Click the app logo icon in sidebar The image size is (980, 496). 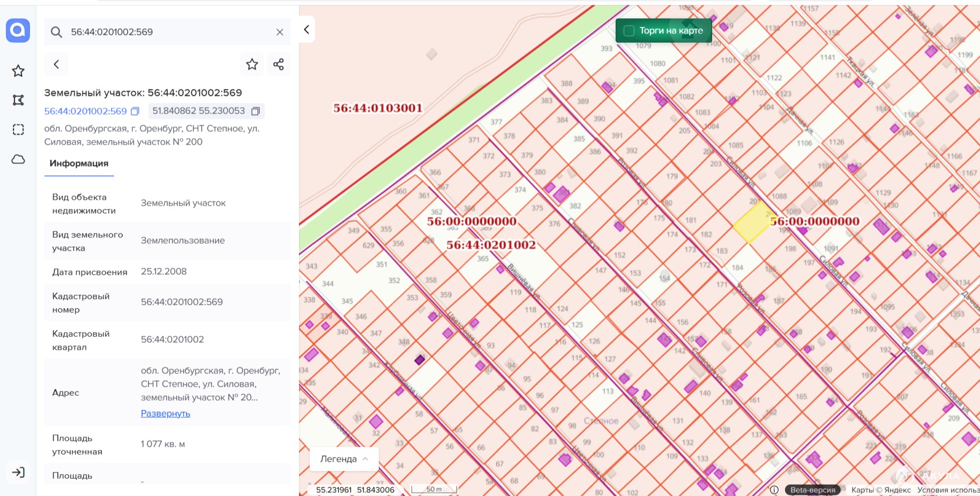(x=18, y=31)
